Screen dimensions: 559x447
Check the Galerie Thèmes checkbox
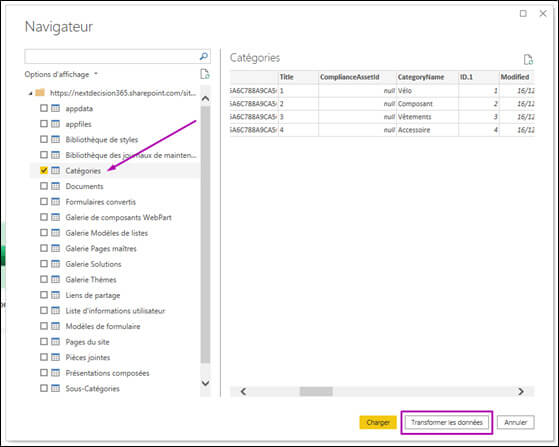pos(44,279)
